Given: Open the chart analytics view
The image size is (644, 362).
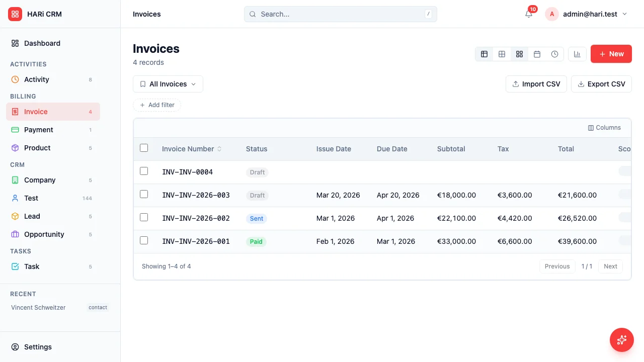Looking at the screenshot, I should tap(577, 54).
